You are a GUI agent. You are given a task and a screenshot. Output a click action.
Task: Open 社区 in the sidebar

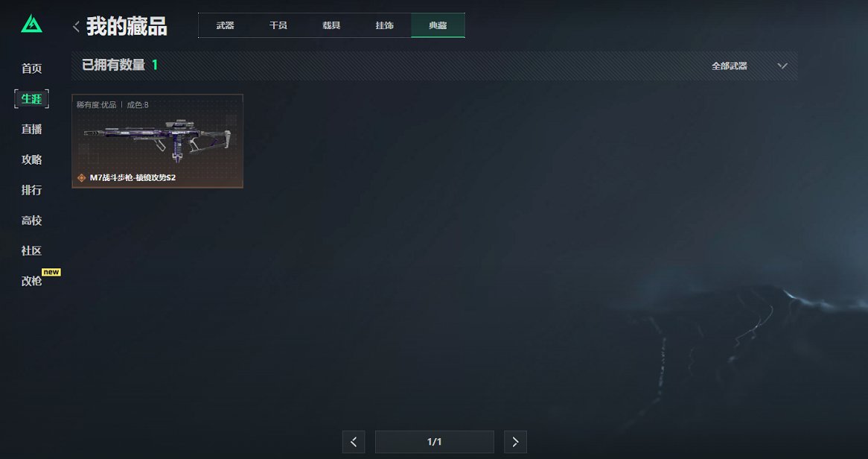click(31, 250)
